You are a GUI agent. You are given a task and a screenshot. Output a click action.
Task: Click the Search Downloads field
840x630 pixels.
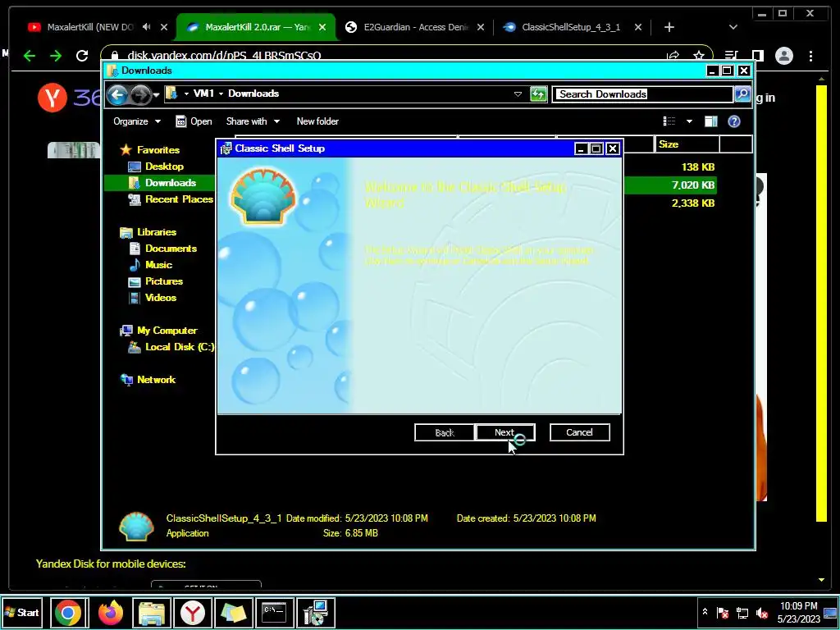pyautogui.click(x=642, y=94)
